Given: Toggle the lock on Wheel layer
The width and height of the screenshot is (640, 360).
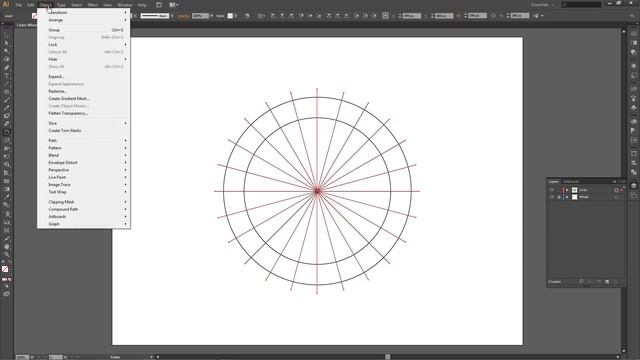Looking at the screenshot, I should 559,197.
